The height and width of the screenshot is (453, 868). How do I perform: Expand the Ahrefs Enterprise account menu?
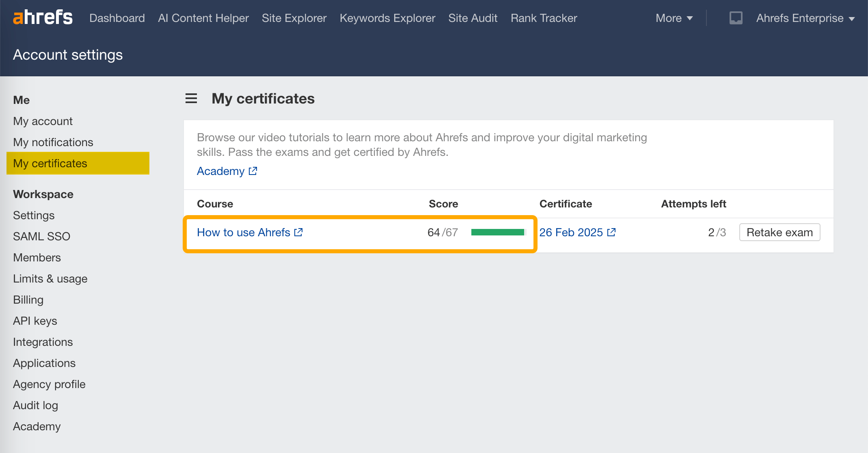(805, 18)
